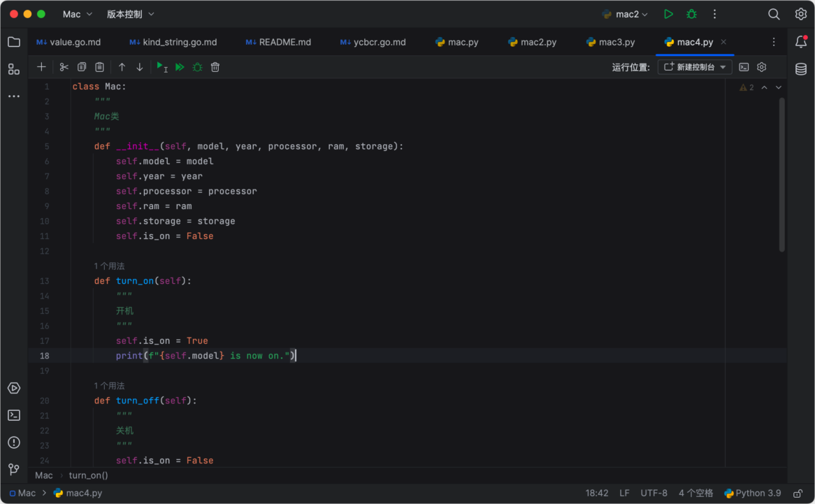This screenshot has width=815, height=504.
Task: Open the Git version control tool window
Action: click(x=14, y=469)
